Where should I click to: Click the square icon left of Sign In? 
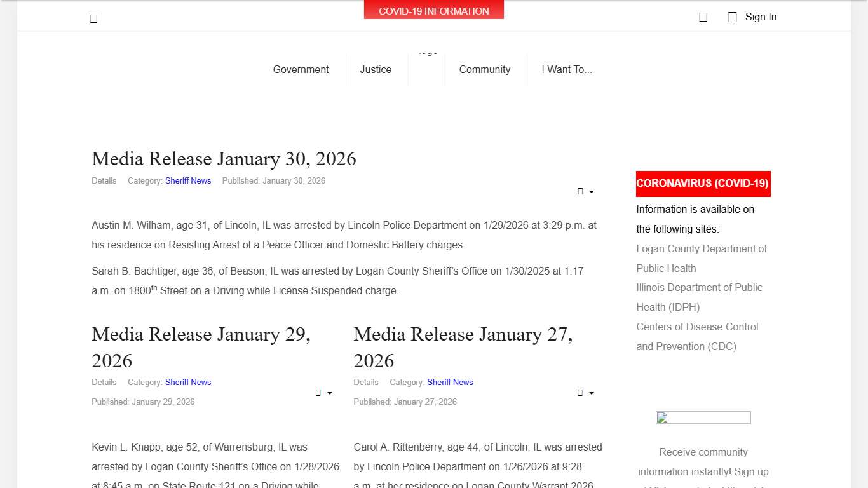[703, 17]
